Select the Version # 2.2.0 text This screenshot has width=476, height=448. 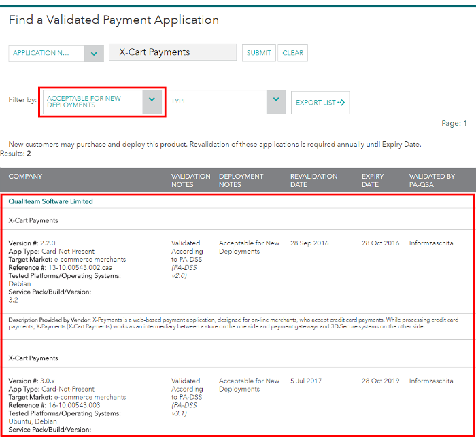pos(32,243)
